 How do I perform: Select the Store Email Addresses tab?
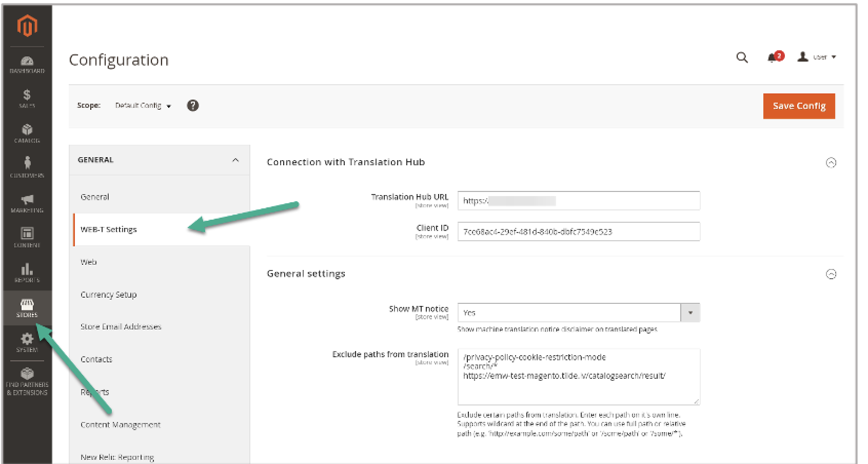[x=121, y=326]
